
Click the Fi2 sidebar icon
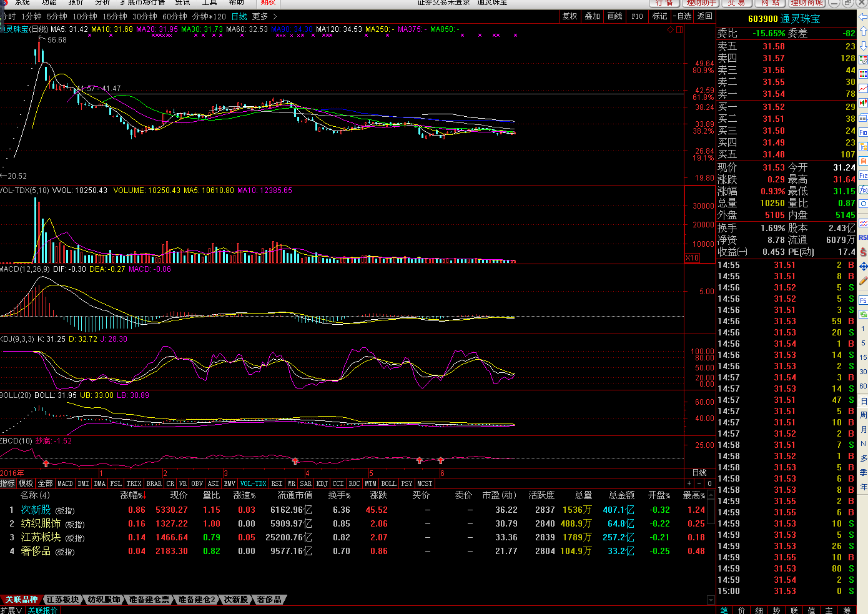(x=863, y=176)
